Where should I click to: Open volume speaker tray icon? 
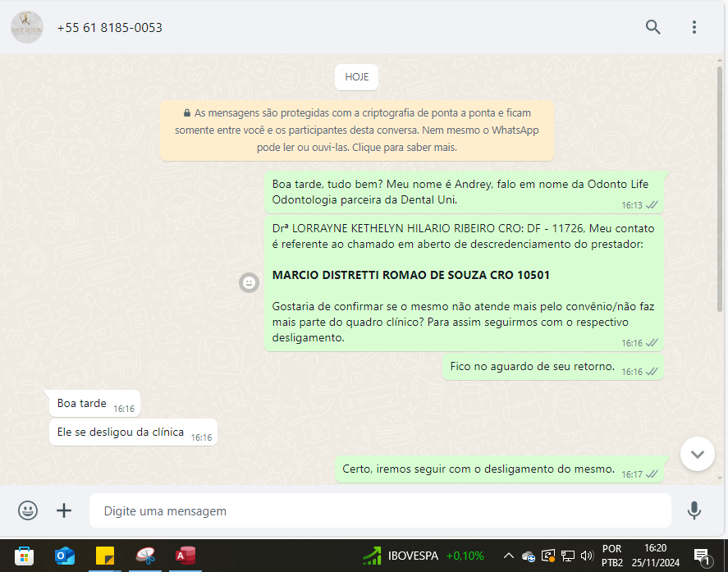(x=587, y=556)
